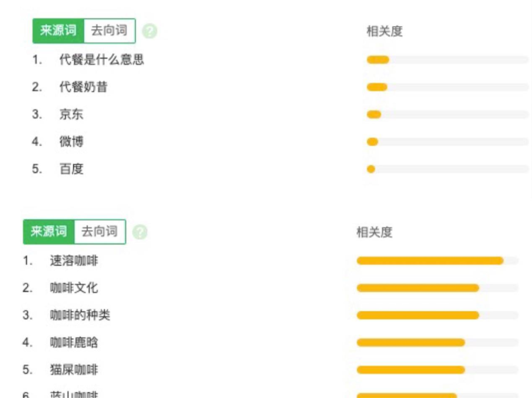
Task: Click the relevance bar for 猫屎咖啡
Action: (438, 370)
